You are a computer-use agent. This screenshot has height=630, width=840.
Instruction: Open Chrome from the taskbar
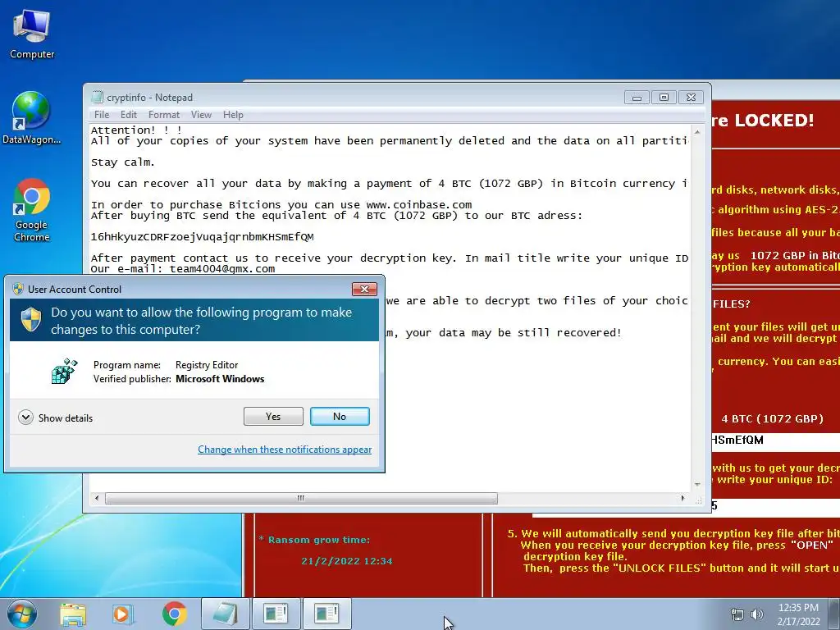click(174, 614)
